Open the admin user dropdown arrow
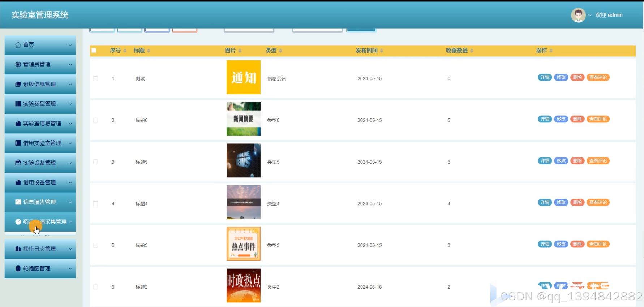Screen dimensions: 644x307 [590, 15]
